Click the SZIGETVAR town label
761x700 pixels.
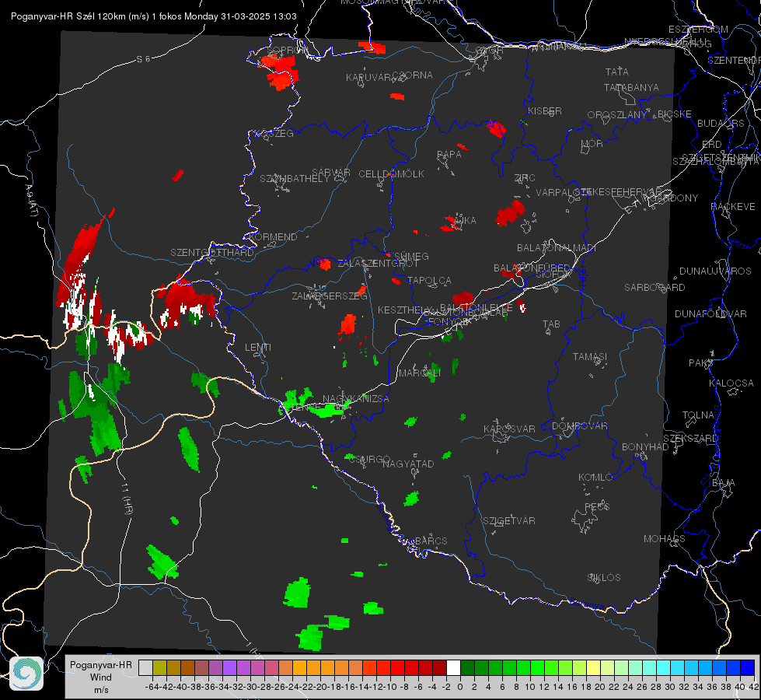click(509, 521)
